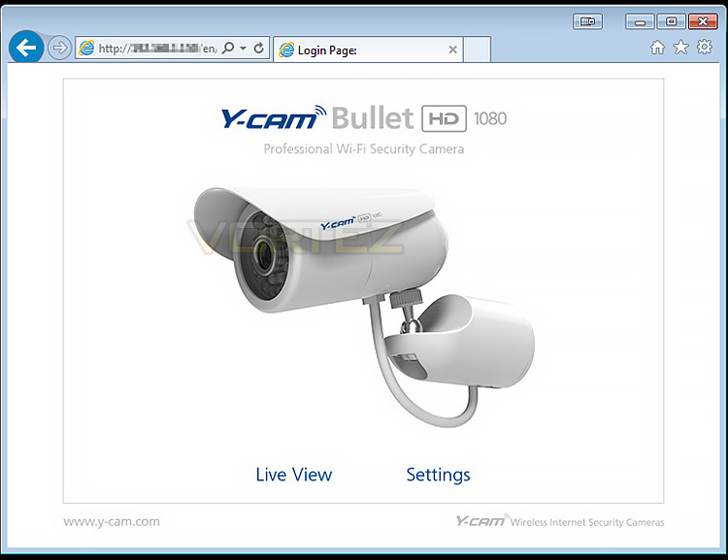Click the IE icon on Login Page tab

point(286,49)
